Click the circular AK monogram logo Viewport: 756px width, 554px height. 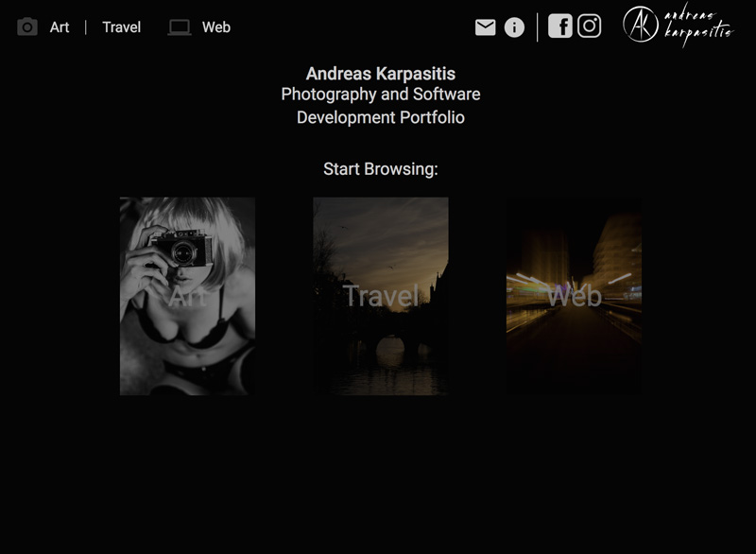point(640,24)
